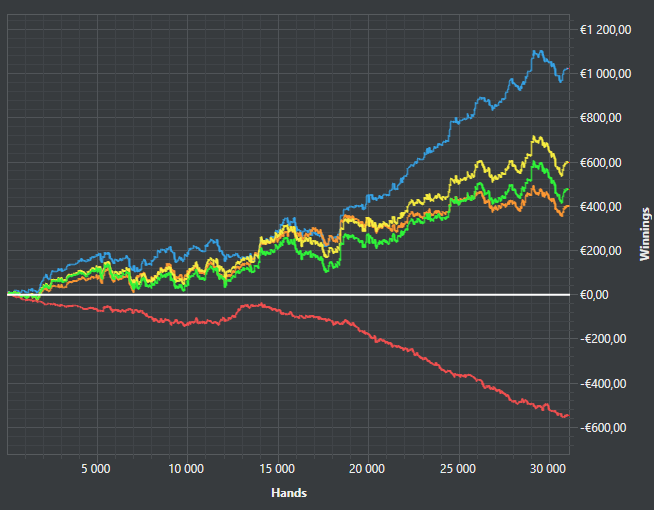Click the €800,00 axis label
Image resolution: width=654 pixels, height=510 pixels.
pyautogui.click(x=601, y=118)
